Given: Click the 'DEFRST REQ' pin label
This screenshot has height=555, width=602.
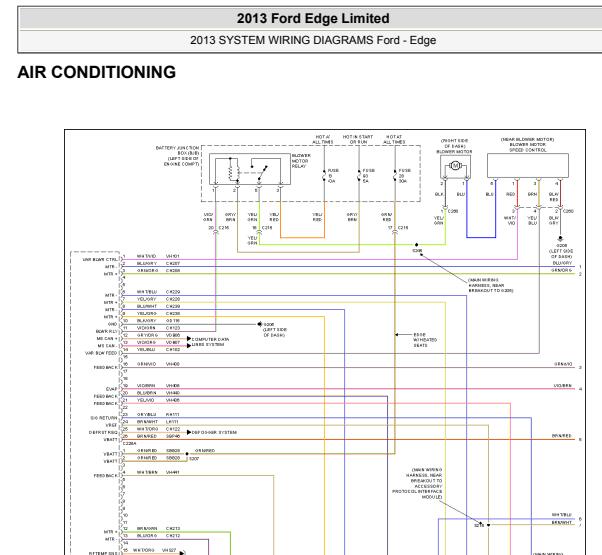Looking at the screenshot, I should (x=103, y=432).
